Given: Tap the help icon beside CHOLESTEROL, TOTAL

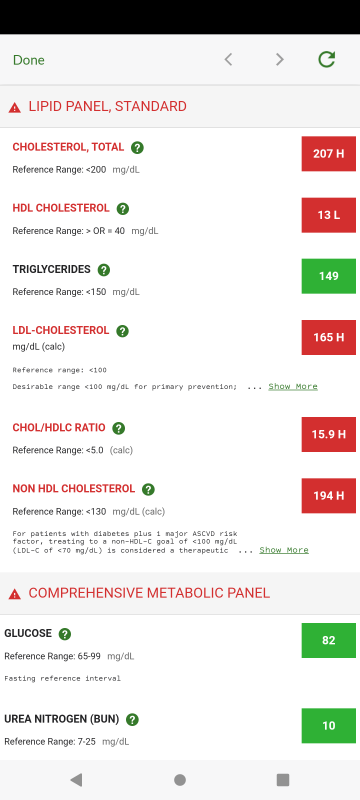Looking at the screenshot, I should [x=137, y=147].
